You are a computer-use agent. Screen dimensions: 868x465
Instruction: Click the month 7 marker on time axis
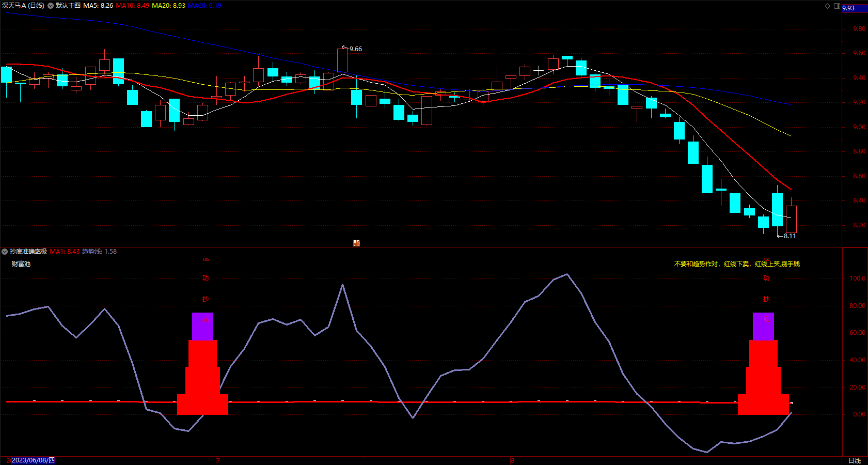(218, 460)
